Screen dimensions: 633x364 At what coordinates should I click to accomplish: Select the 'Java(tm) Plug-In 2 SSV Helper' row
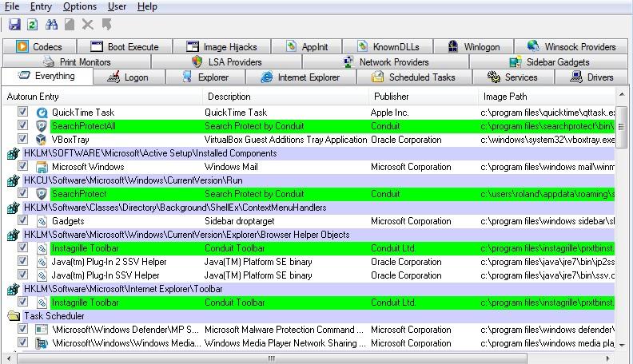coord(309,262)
